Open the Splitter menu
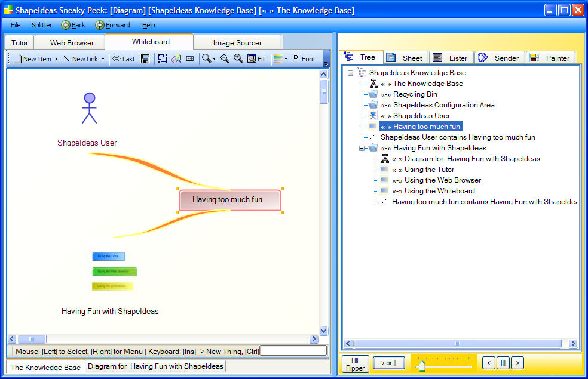Image resolution: width=588 pixels, height=379 pixels. [42, 25]
